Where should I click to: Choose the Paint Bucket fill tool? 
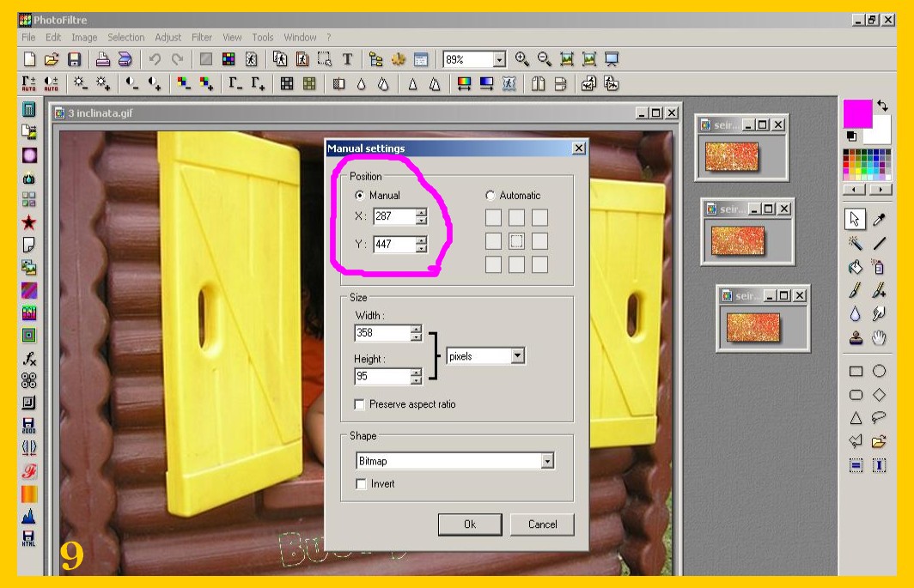(x=855, y=267)
